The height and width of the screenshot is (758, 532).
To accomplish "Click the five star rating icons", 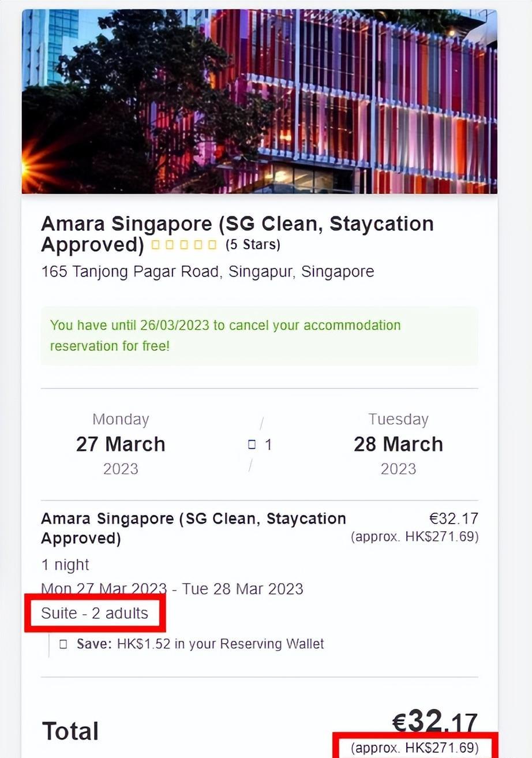I will point(184,245).
